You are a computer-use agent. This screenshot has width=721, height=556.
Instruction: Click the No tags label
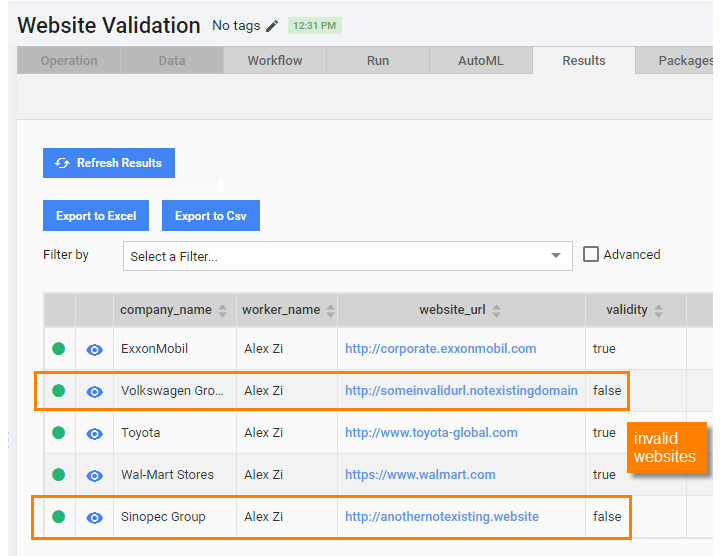(236, 26)
